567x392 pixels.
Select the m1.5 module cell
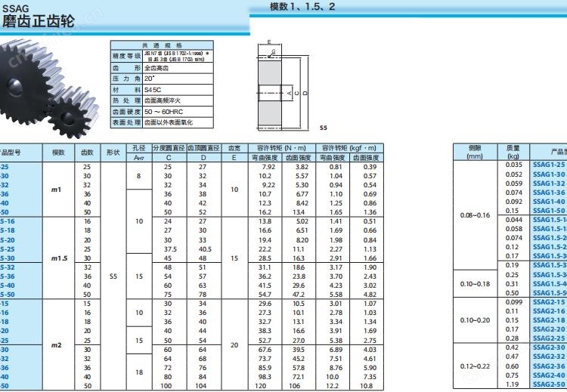coord(59,258)
